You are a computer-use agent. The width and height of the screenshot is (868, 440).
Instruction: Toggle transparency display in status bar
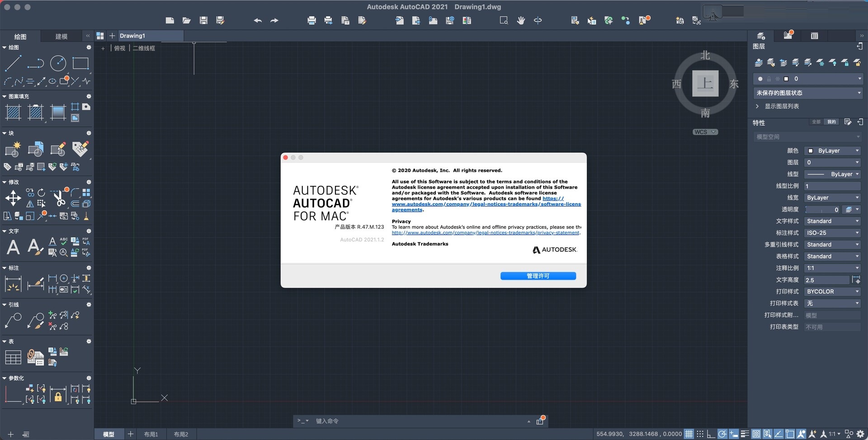tap(756, 434)
